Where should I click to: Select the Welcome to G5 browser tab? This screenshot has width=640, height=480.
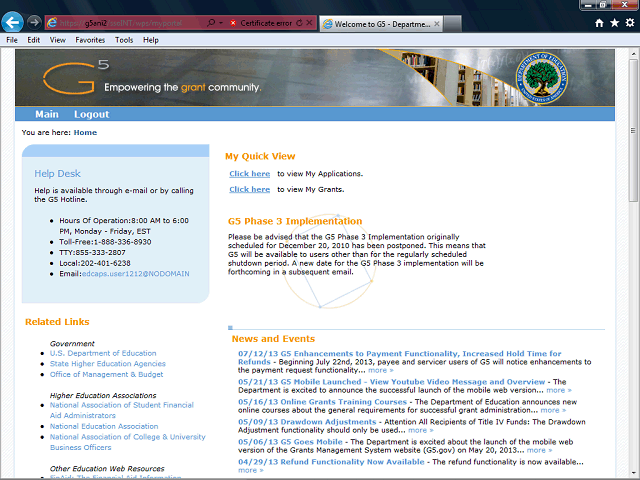click(381, 24)
